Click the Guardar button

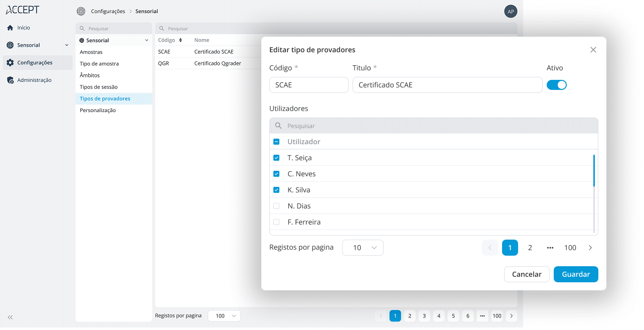point(576,274)
